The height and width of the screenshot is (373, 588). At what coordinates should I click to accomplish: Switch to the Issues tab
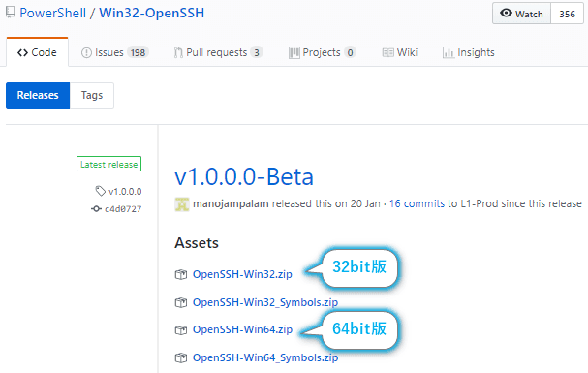[x=114, y=52]
